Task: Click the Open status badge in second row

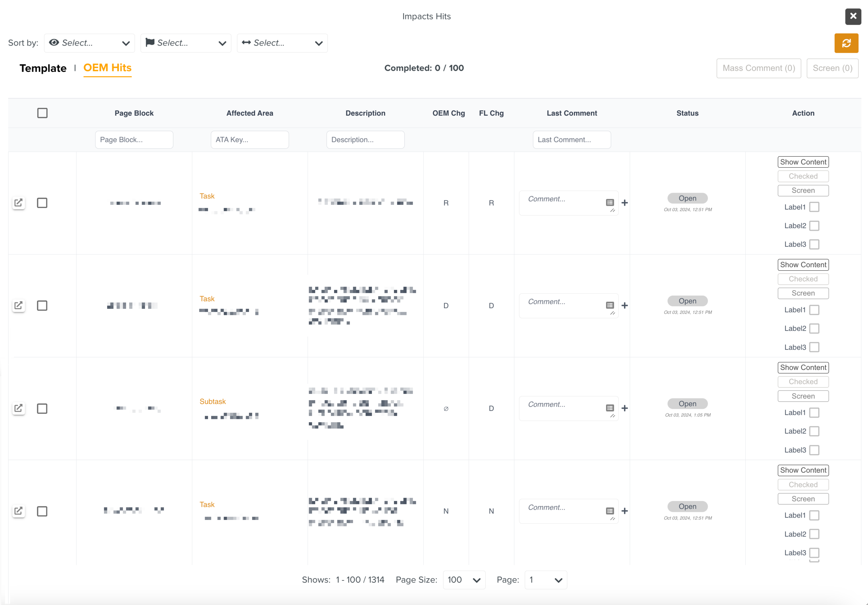Action: click(687, 301)
